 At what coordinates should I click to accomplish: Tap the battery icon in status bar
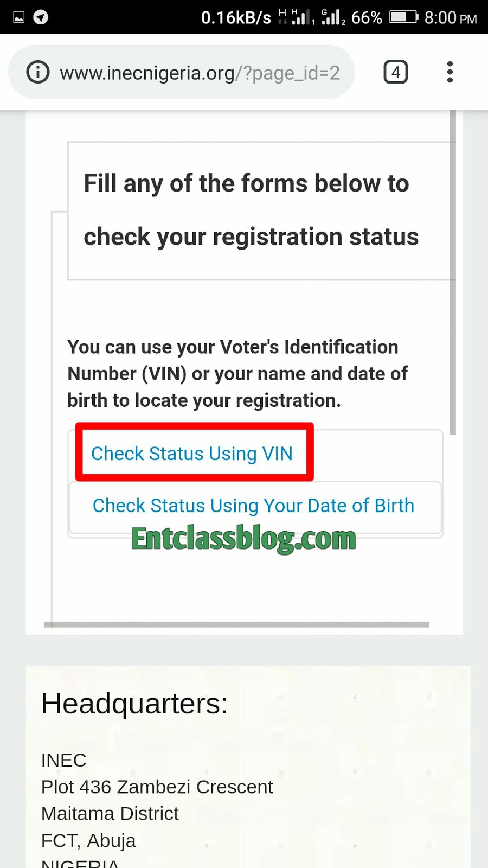tap(404, 17)
